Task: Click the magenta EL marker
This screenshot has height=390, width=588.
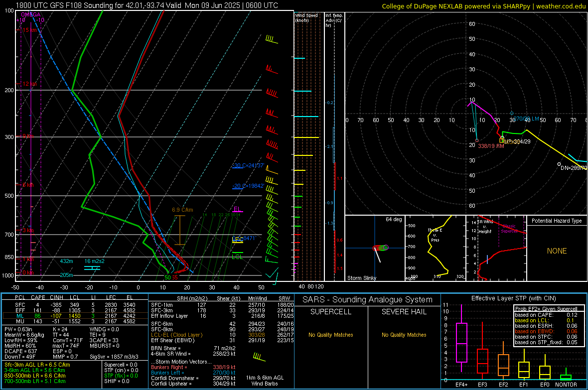Action: click(237, 209)
